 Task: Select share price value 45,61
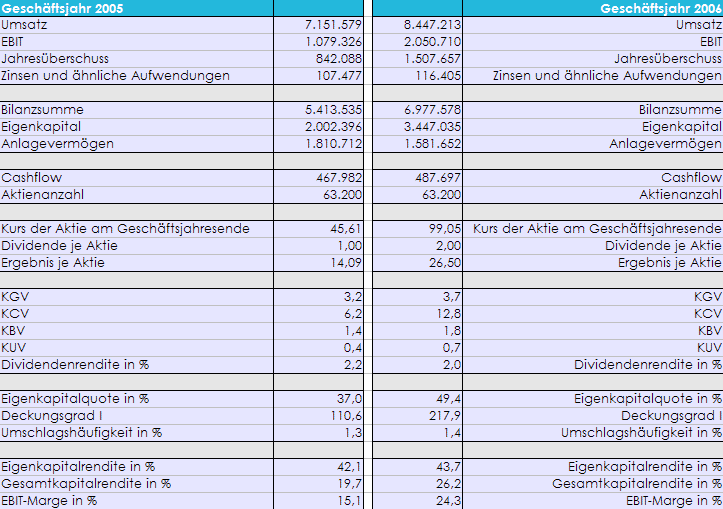click(x=346, y=229)
